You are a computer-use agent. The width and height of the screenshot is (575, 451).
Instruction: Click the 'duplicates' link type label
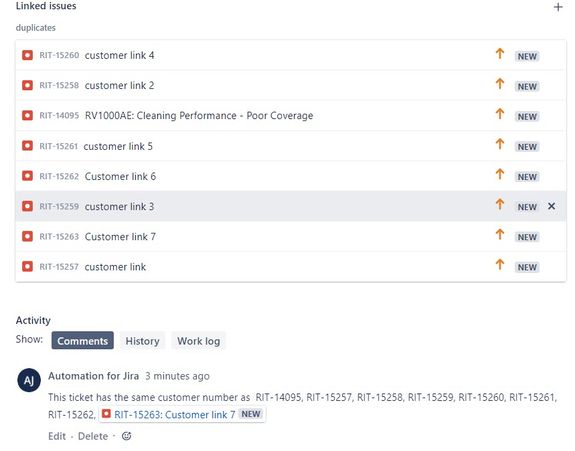point(36,28)
